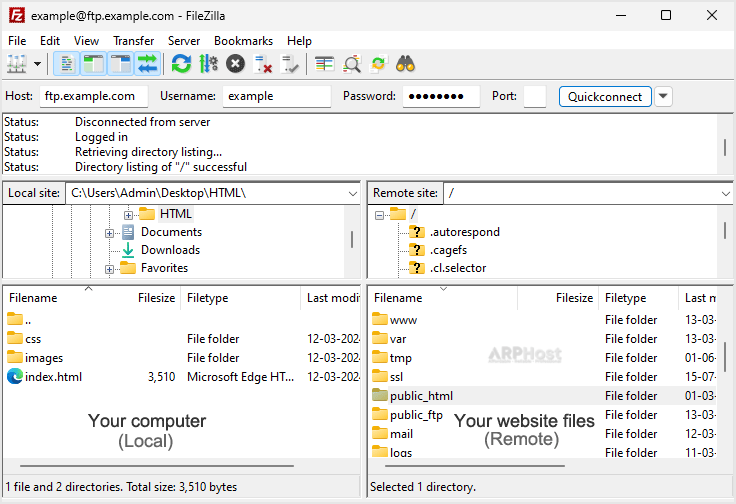Toggle local directory tree display
Viewport: 736px width, 504px height.
pos(94,64)
